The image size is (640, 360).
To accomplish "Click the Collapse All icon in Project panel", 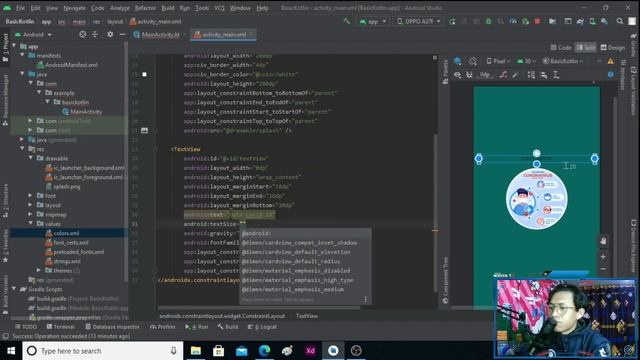I will (x=95, y=35).
